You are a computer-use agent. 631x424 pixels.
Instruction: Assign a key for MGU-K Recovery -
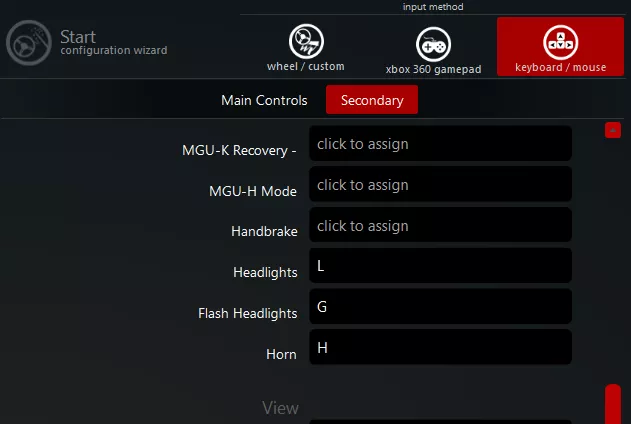[440, 144]
